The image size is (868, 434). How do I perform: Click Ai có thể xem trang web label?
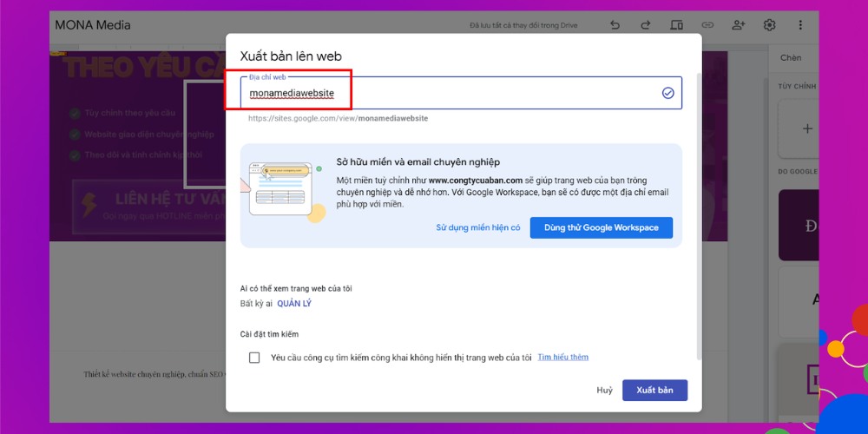pyautogui.click(x=296, y=288)
